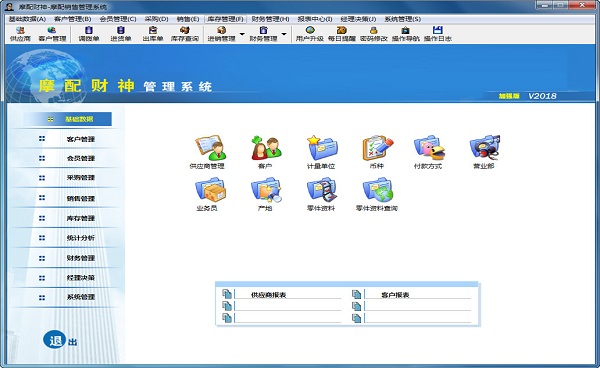Open the 系统管理(S) menu
Image resolution: width=600 pixels, height=368 pixels.
tap(403, 19)
